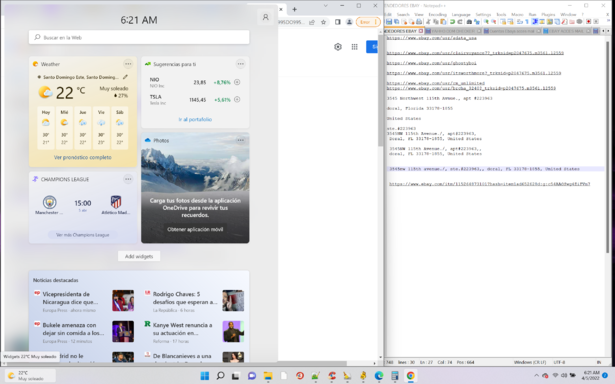
Task: Toggle Show All Characters in Notepad++ toolbar
Action: [x=527, y=22]
